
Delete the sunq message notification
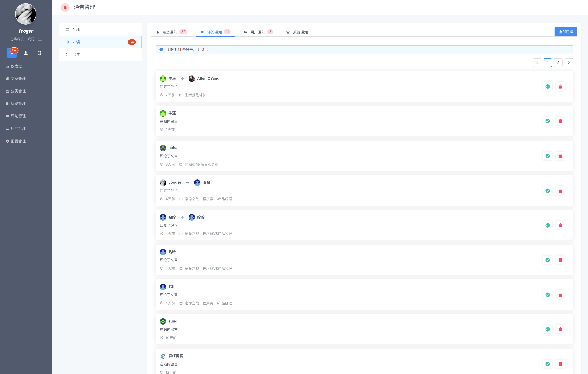[560, 329]
